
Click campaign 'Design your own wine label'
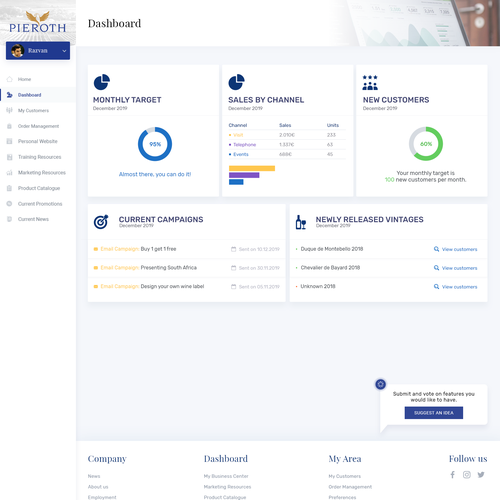[172, 286]
